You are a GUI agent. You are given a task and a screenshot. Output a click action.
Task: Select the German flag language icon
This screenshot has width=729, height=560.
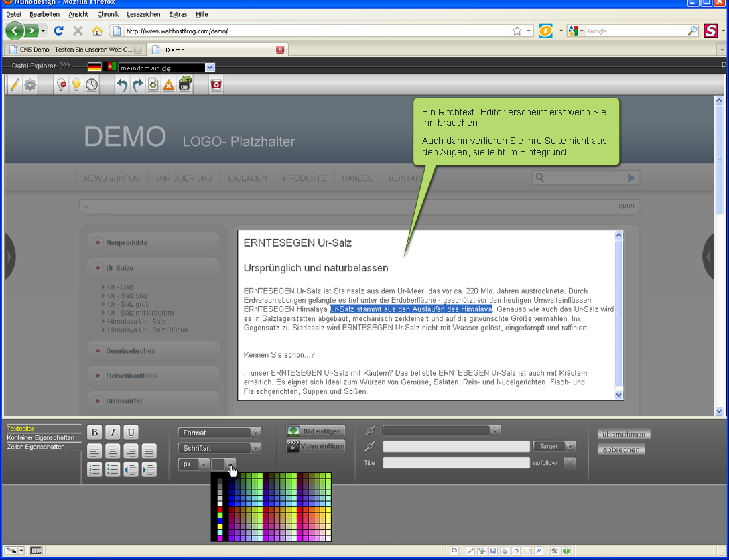click(x=94, y=67)
